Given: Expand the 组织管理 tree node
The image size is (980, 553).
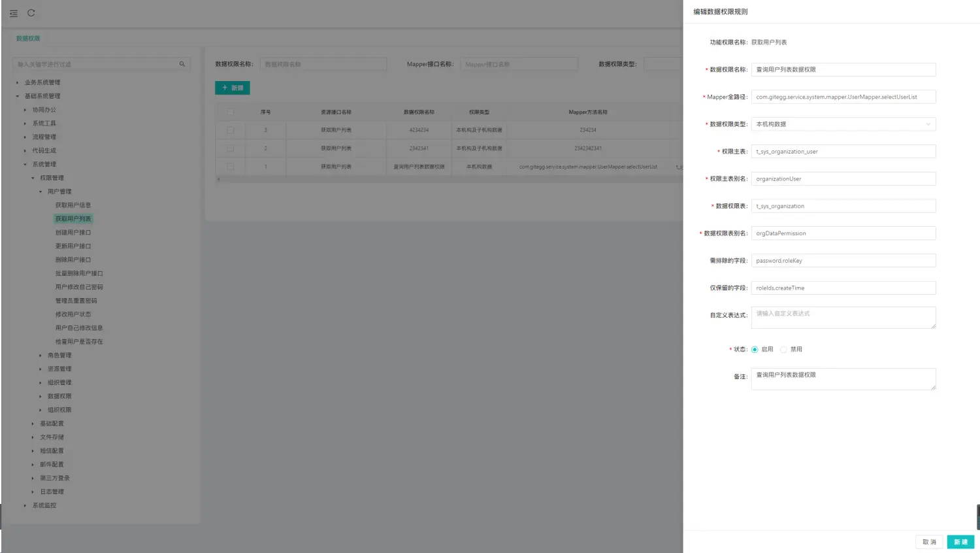Looking at the screenshot, I should coord(41,383).
